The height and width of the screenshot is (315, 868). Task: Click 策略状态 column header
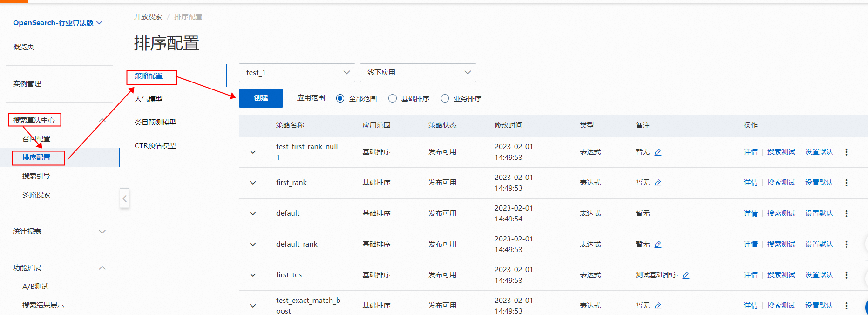pyautogui.click(x=442, y=125)
